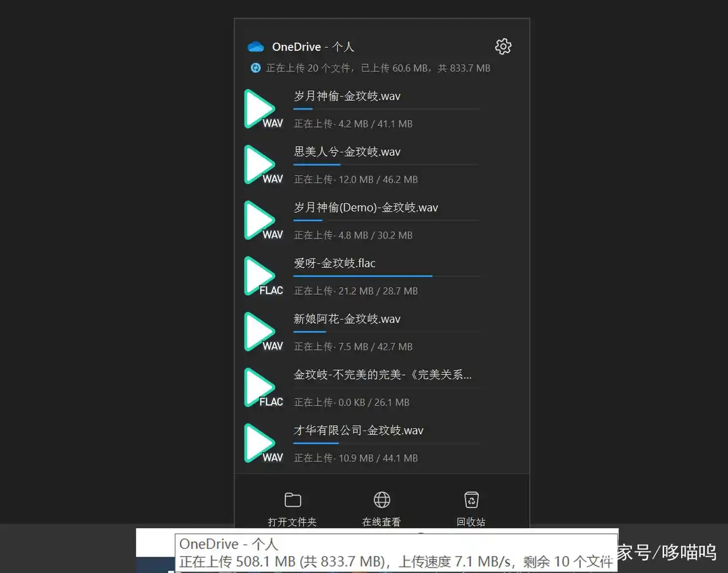Image resolution: width=728 pixels, height=573 pixels.
Task: Click progress bar of 爱呀-金玟岐.flac
Action: coord(386,276)
